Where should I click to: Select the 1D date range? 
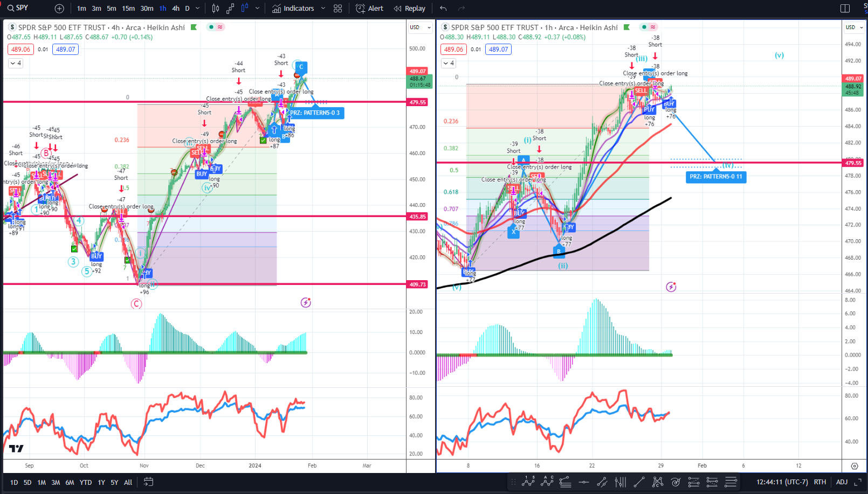click(14, 482)
